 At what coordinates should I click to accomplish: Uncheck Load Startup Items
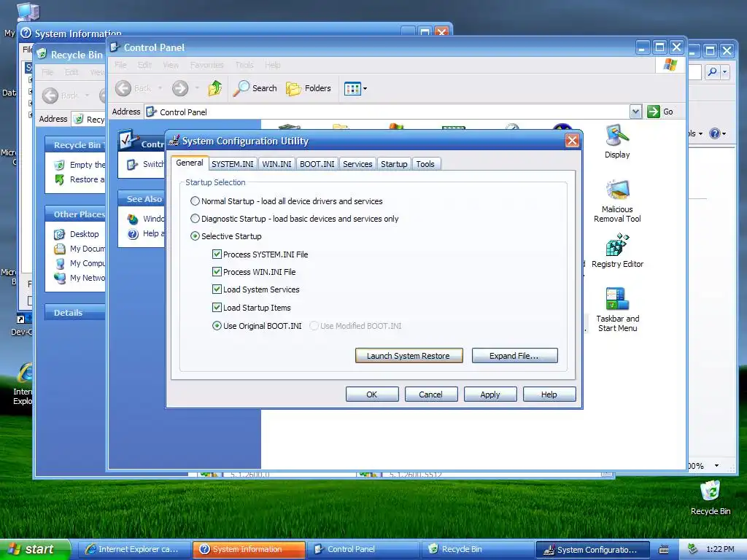(x=217, y=307)
